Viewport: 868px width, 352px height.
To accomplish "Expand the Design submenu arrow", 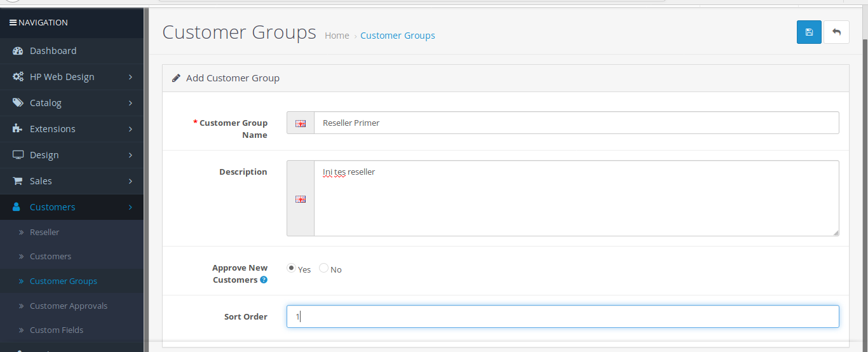I will tap(130, 155).
